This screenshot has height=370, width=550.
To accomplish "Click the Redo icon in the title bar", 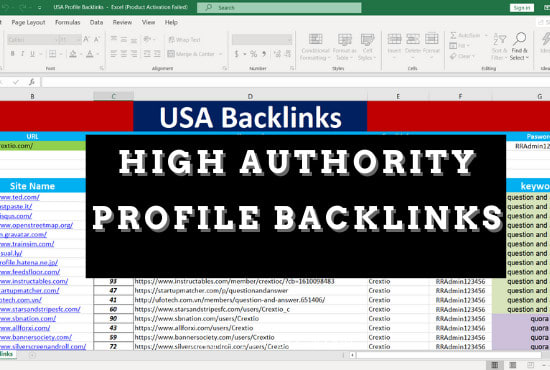I will (x=22, y=7).
